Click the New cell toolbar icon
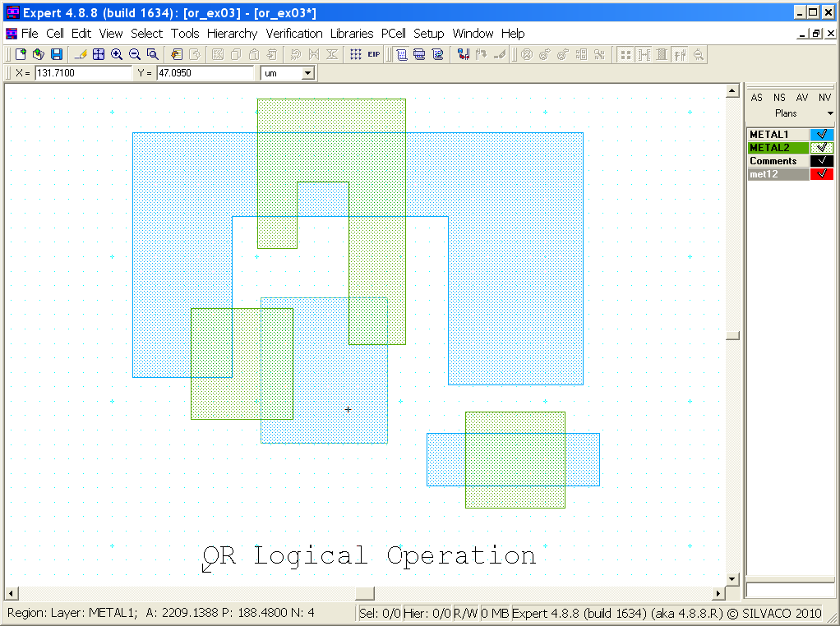Viewport: 840px width, 626px height. pos(21,54)
